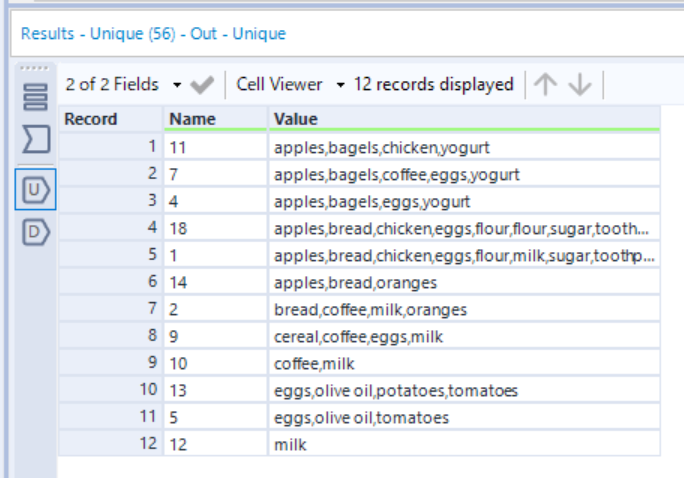Click the Cell Viewer button label
The width and height of the screenshot is (684, 478).
coord(279,84)
